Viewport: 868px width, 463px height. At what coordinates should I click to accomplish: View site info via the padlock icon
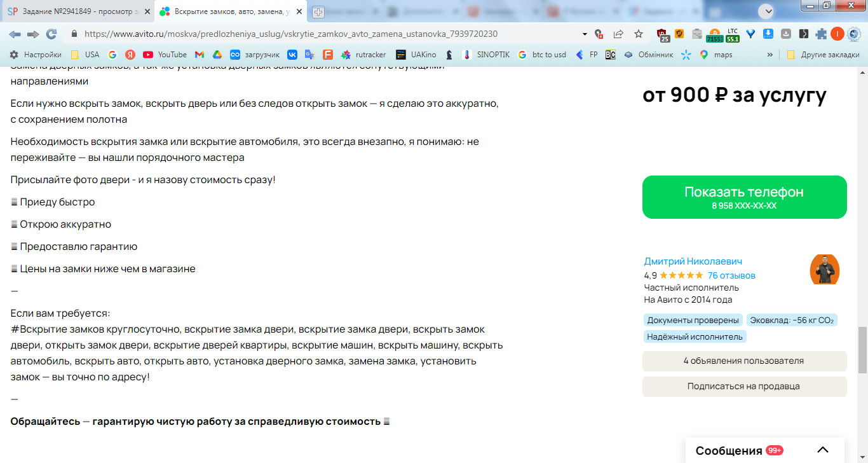point(74,34)
